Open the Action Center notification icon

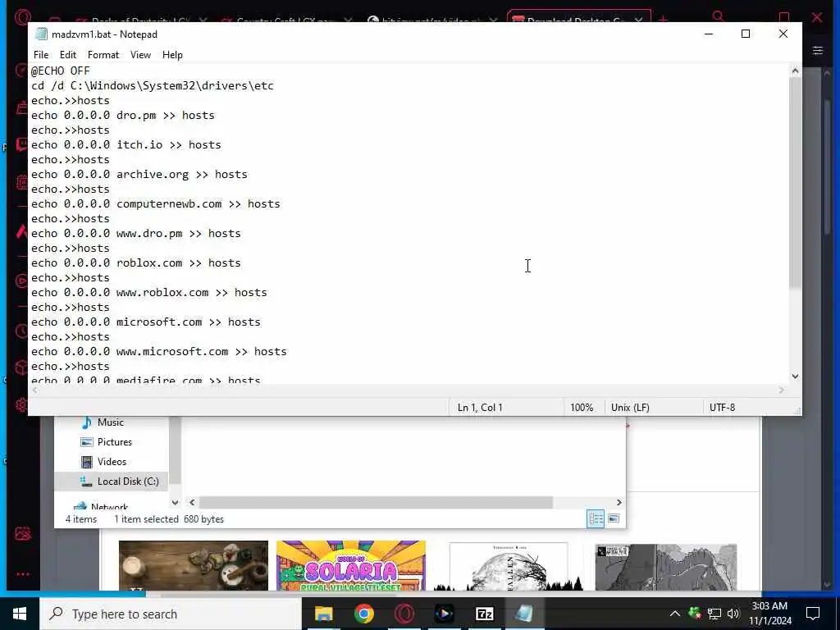click(813, 614)
